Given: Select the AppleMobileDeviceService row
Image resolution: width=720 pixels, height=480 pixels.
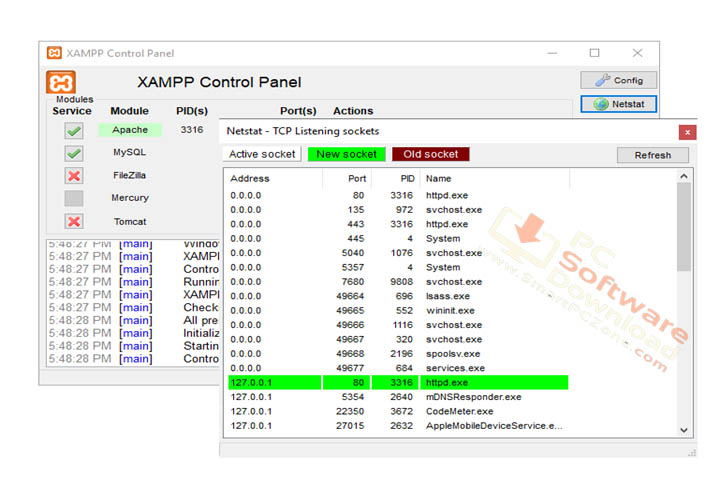Looking at the screenshot, I should (x=398, y=426).
